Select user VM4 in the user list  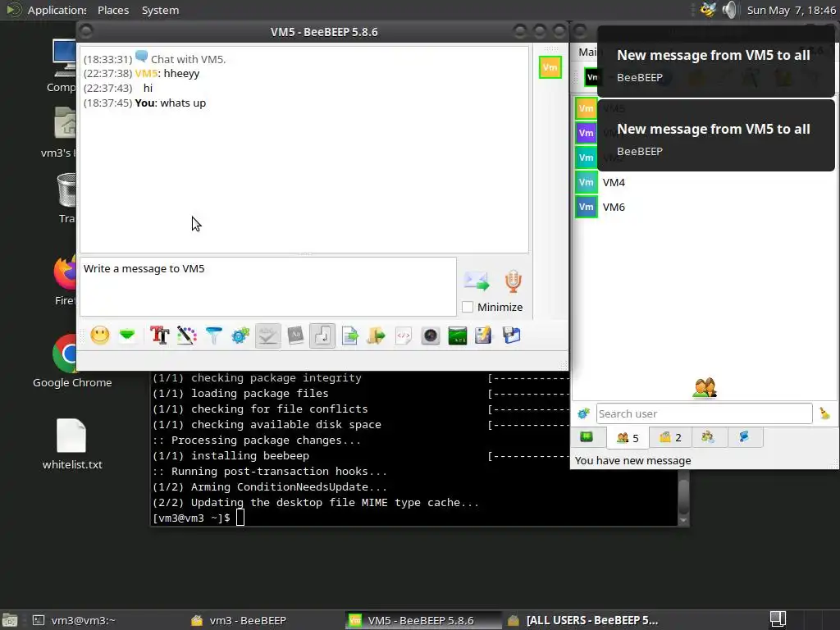coord(705,182)
